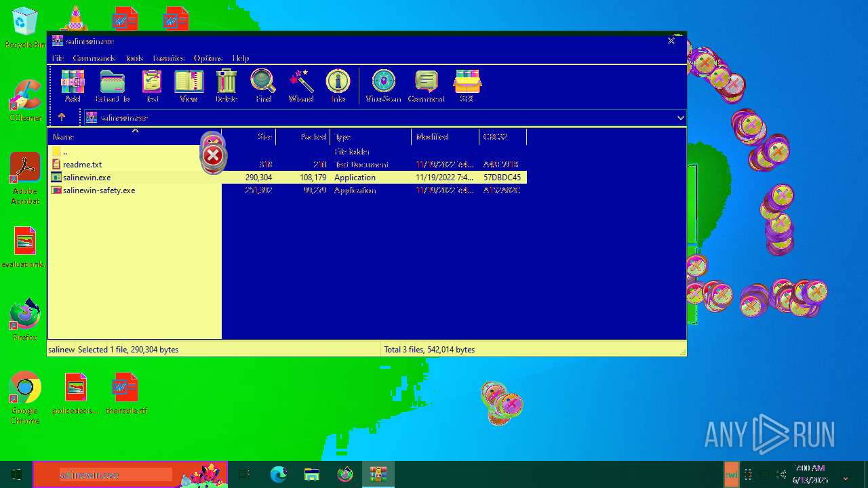Click the taskbar clock and date

click(x=810, y=474)
